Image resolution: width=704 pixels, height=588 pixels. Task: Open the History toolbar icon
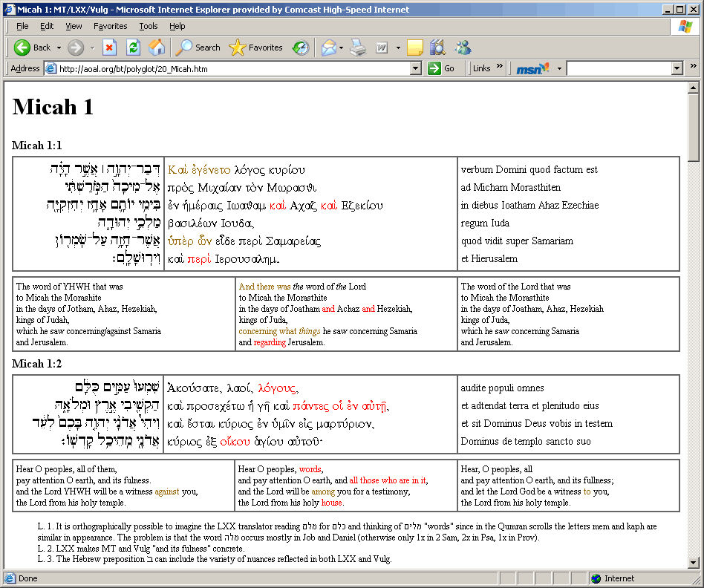pyautogui.click(x=301, y=48)
